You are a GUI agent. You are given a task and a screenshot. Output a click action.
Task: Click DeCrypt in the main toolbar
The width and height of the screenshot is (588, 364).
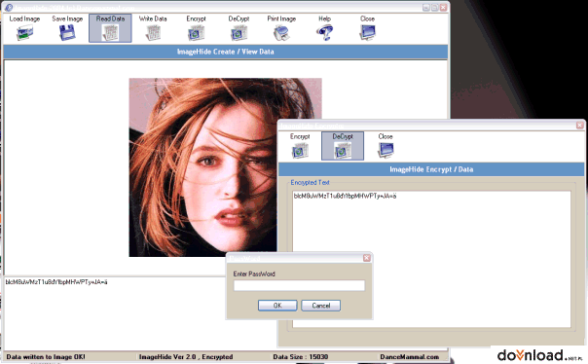pyautogui.click(x=239, y=28)
